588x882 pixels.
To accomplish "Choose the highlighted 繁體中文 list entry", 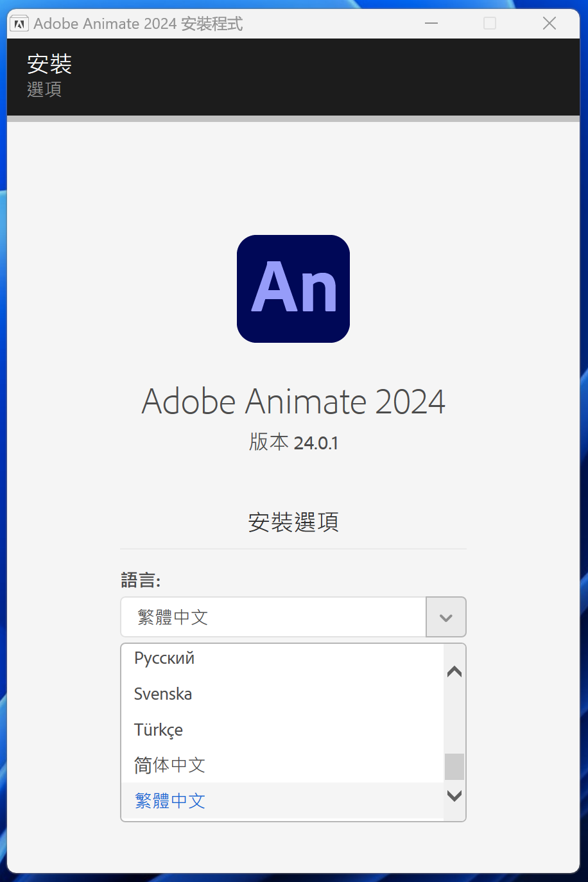I will pyautogui.click(x=170, y=801).
